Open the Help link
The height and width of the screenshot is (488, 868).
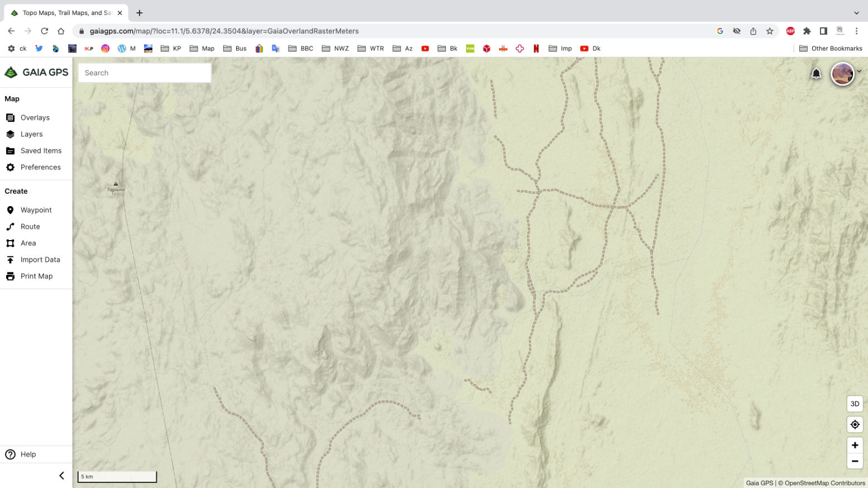coord(28,454)
